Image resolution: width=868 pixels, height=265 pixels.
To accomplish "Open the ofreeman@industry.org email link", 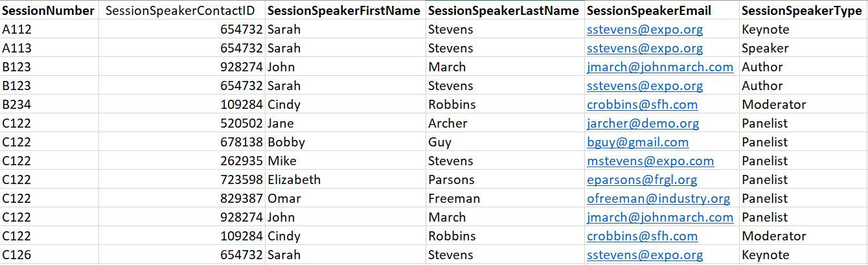I will click(658, 199).
